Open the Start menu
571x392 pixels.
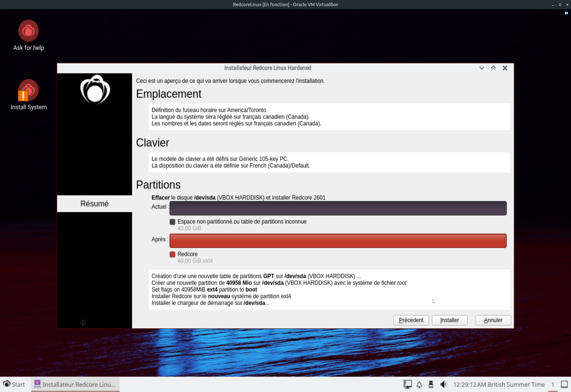pyautogui.click(x=14, y=384)
